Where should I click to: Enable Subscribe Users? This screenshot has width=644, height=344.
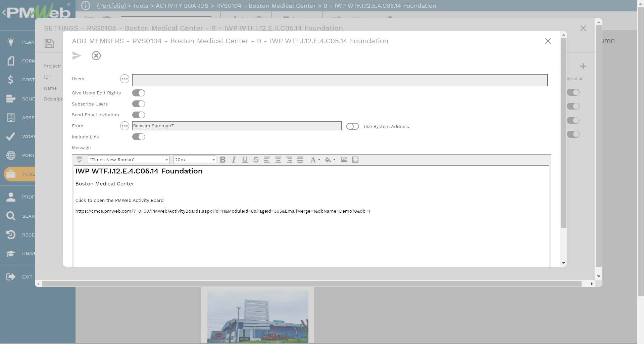point(139,103)
